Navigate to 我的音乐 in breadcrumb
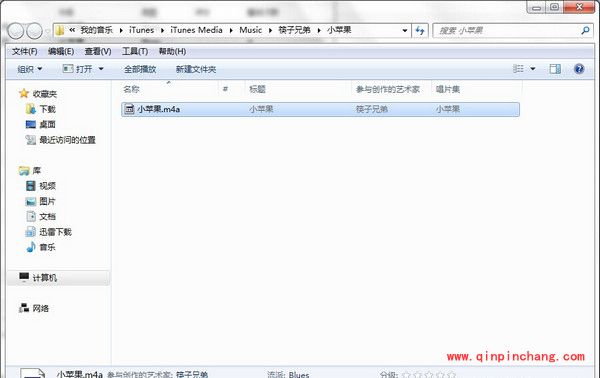Image resolution: width=600 pixels, height=378 pixels. tap(97, 30)
